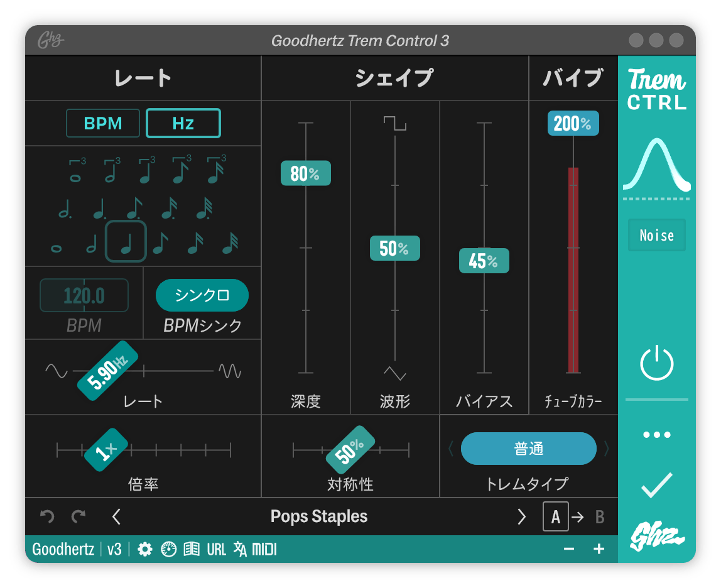This screenshot has width=721, height=588.
Task: Decrease the interface size with minus
Action: 569,549
